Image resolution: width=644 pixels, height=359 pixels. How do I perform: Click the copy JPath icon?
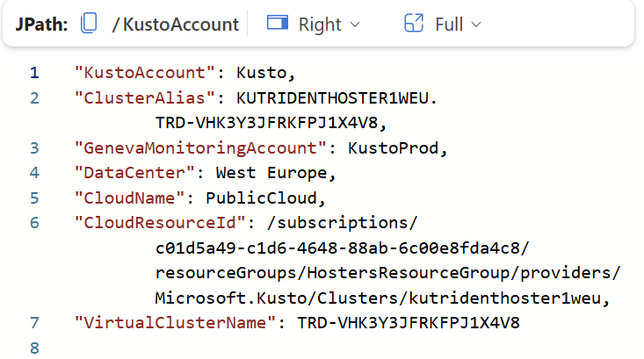[x=88, y=25]
